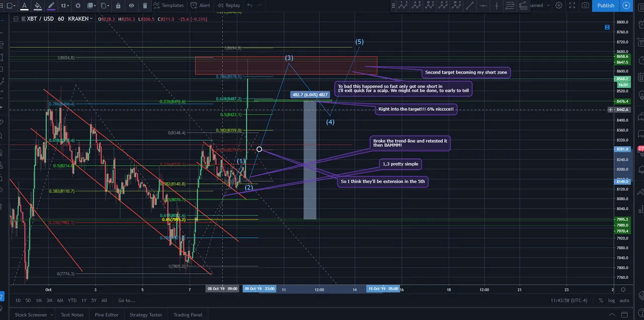Screen dimensions: 644x320
Task: Open the Trading Panel tab
Action: (x=188, y=315)
